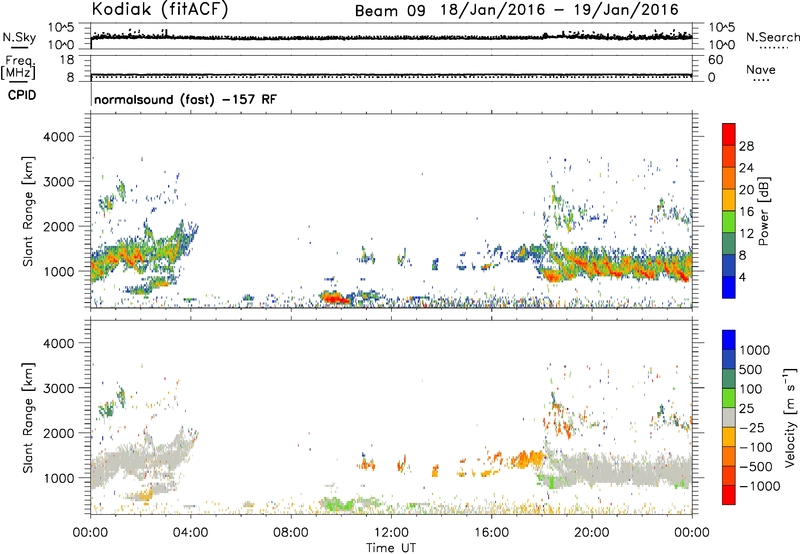Click the orange velocity cluster near 17:00 UT
The height and width of the screenshot is (554, 800).
click(x=527, y=458)
